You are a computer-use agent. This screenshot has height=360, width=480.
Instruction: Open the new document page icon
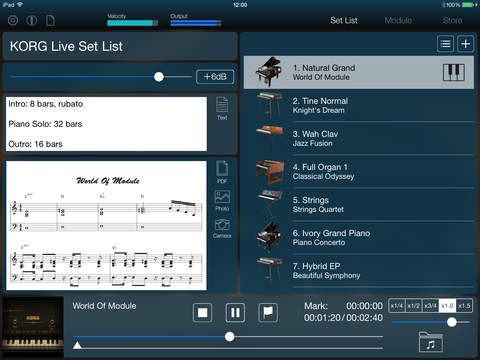coord(51,21)
